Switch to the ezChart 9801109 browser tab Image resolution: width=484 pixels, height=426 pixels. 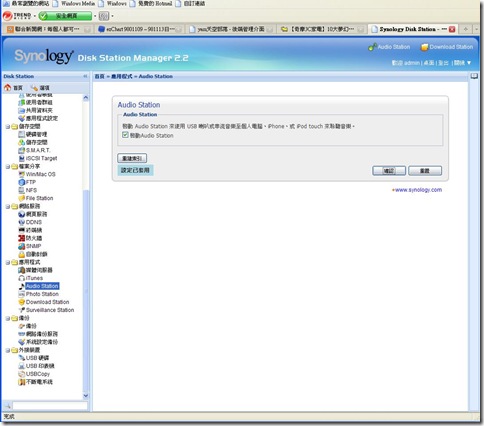tap(139, 29)
